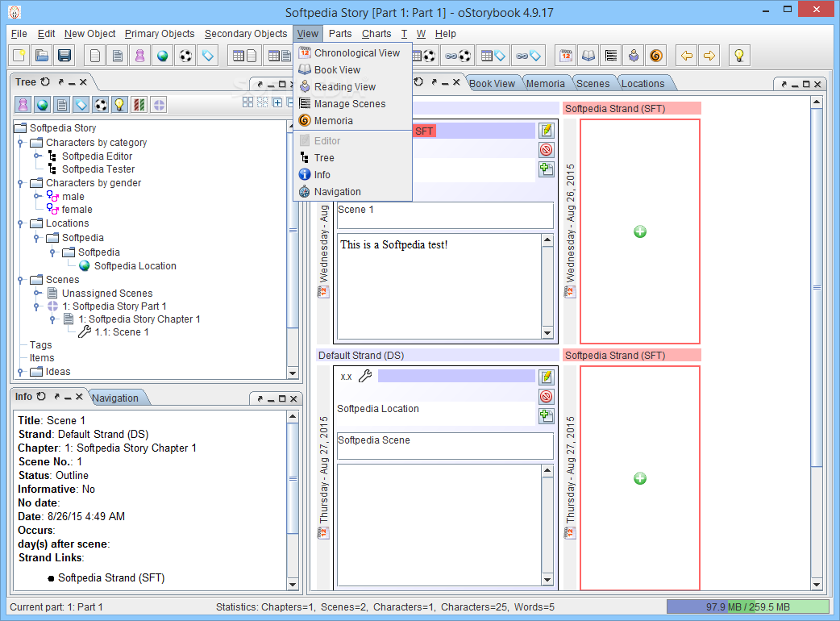This screenshot has width=840, height=621.
Task: Open a file with the folder icon
Action: (x=42, y=55)
